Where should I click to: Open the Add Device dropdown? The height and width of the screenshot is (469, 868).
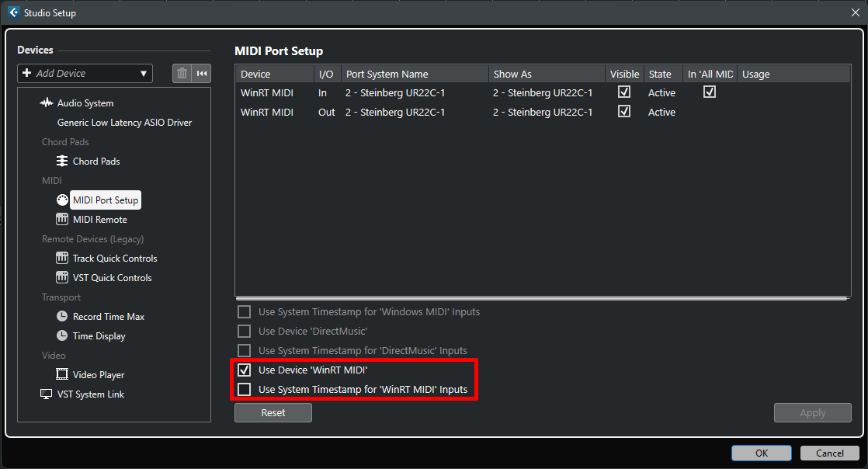pyautogui.click(x=85, y=74)
